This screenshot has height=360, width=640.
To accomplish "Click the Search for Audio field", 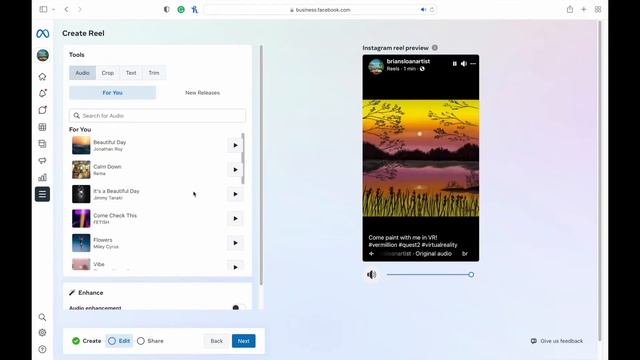I will 158,116.
